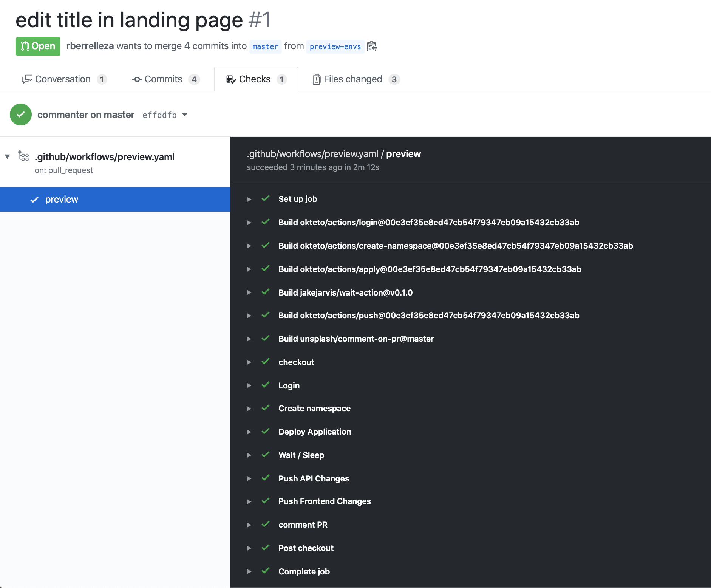Click the commit icon on the Commits tab
Image resolution: width=711 pixels, height=588 pixels.
[x=137, y=79]
